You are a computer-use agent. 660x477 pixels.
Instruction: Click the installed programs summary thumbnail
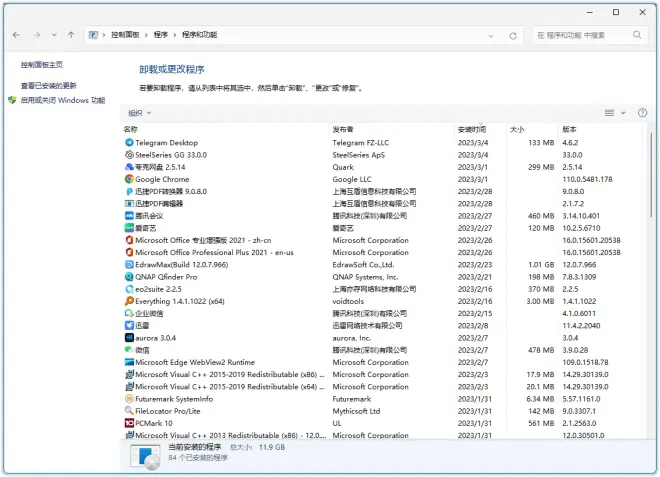coord(145,456)
